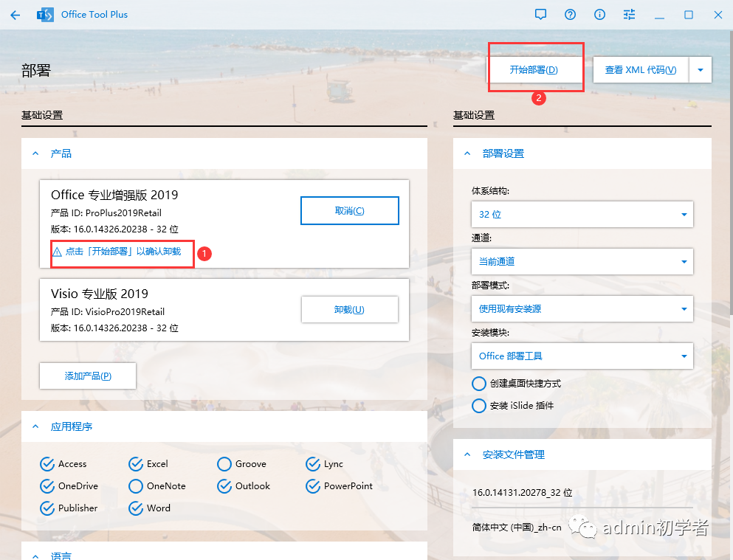Viewport: 733px width, 560px height.
Task: Click the Visio 专业版 2019 title
Action: pyautogui.click(x=100, y=294)
